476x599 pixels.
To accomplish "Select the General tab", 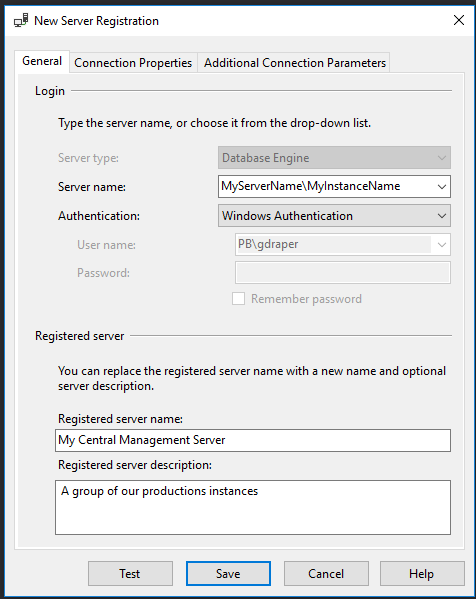I will coord(42,61).
